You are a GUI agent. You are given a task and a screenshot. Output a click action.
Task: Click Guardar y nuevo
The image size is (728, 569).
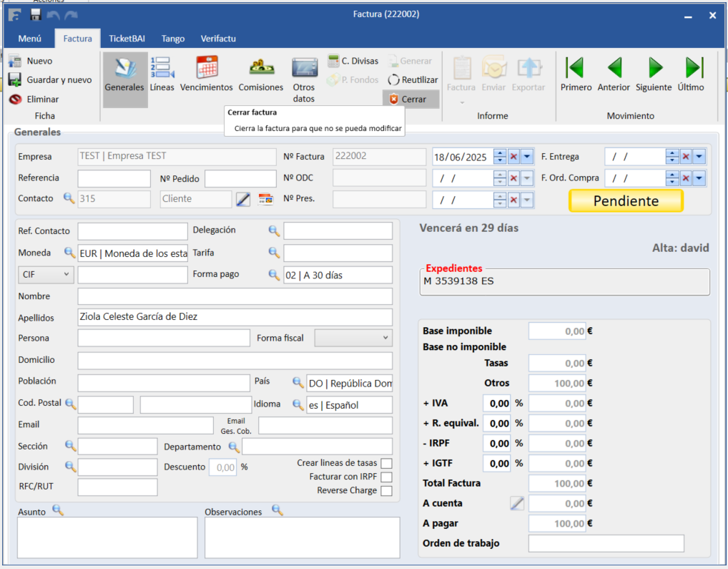tap(50, 80)
